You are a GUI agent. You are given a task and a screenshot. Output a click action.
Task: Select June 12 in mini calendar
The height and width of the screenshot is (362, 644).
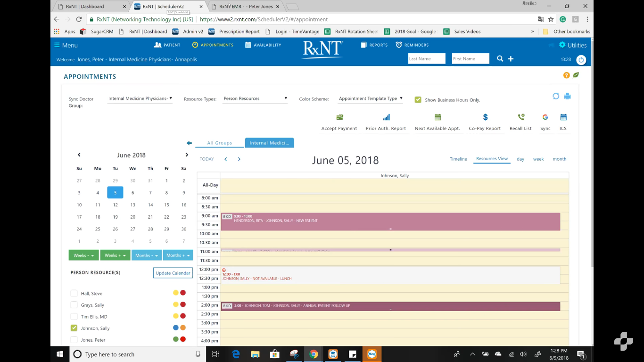click(x=115, y=205)
